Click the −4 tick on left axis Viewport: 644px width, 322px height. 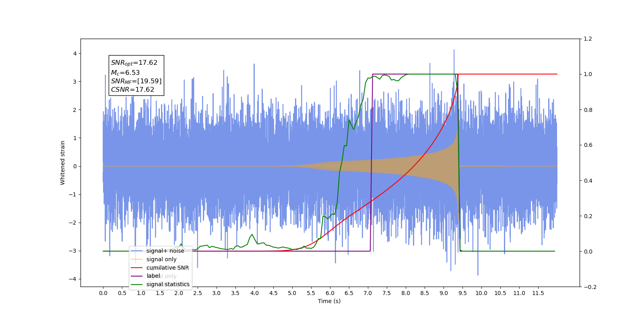[73, 279]
